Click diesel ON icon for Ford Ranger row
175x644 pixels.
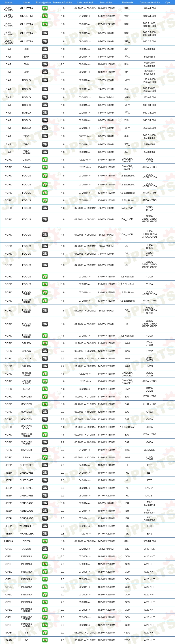[x=45, y=450]
